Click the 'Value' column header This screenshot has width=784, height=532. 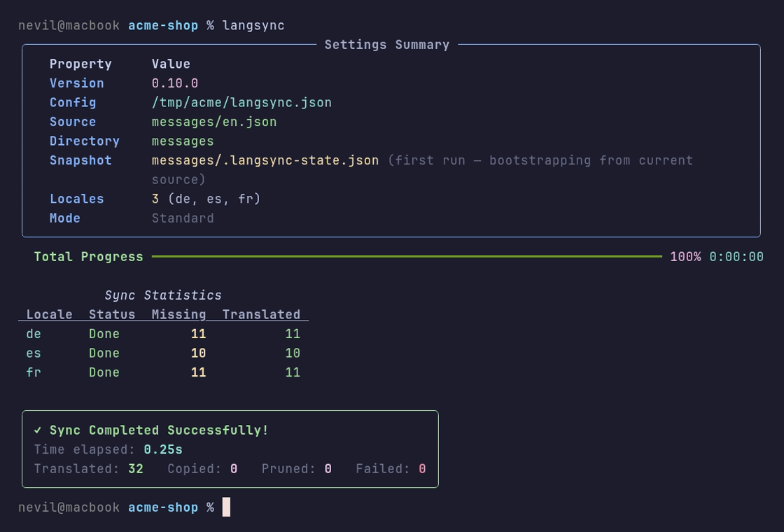coord(171,64)
